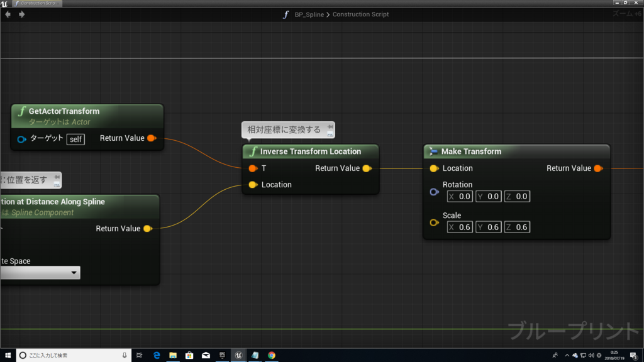Click GetActorTransform target input pin

point(21,139)
